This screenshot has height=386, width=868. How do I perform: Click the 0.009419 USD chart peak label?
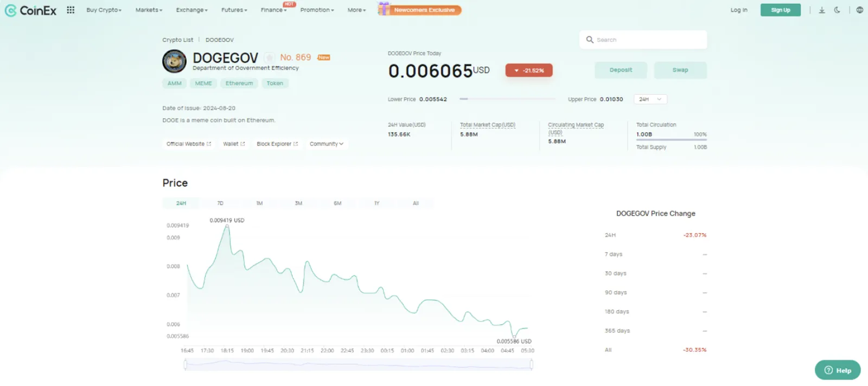227,221
